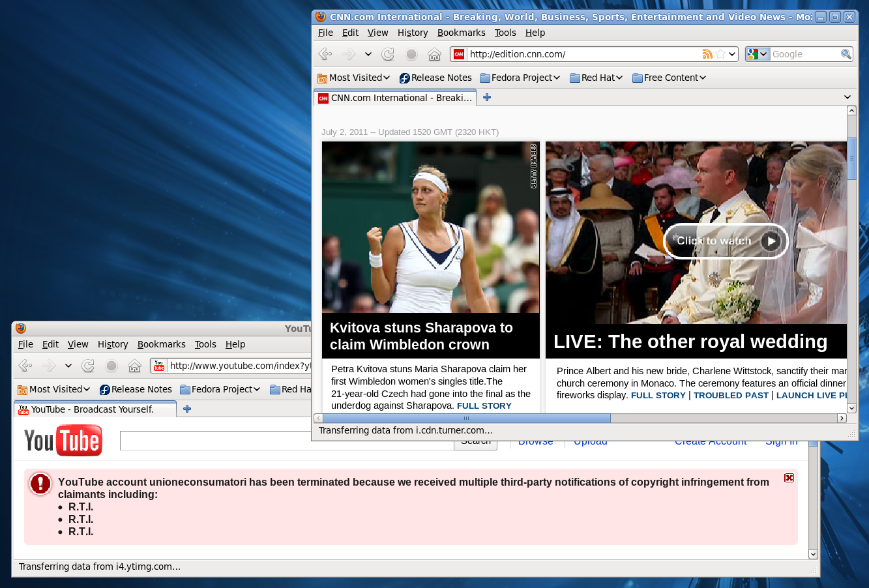
Task: Open Edit menu in CNN window
Action: point(350,33)
